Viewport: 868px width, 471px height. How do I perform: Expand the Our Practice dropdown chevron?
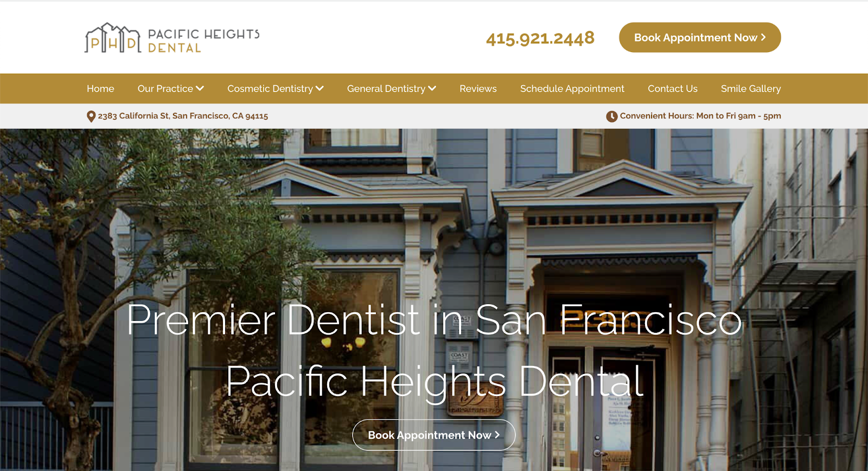[x=200, y=88]
